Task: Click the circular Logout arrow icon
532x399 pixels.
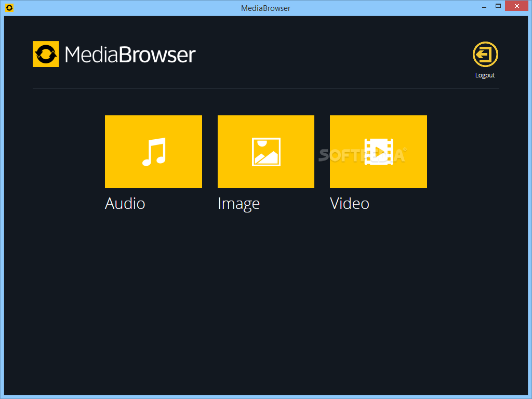Action: pos(485,54)
